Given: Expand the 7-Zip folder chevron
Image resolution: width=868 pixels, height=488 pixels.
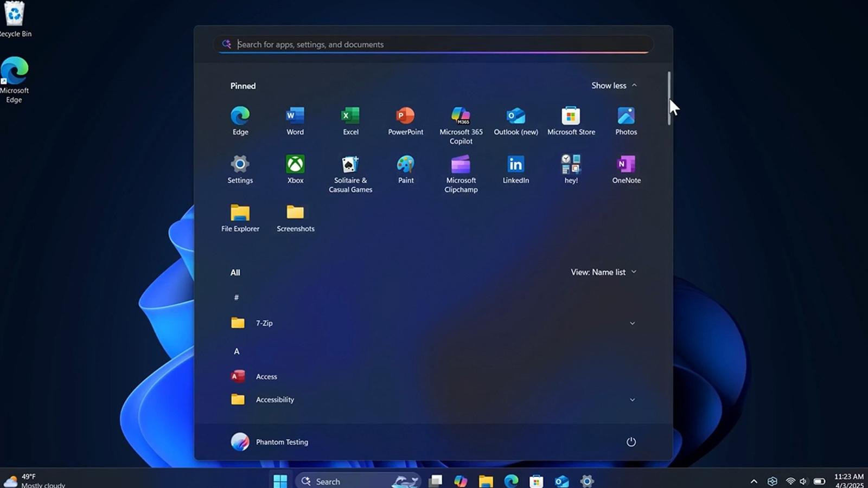Looking at the screenshot, I should coord(632,323).
